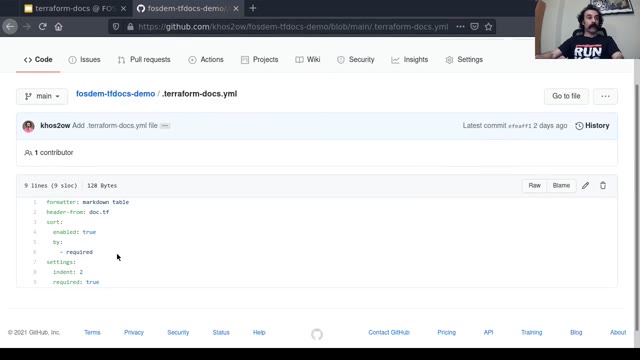Open the Status footer link
This screenshot has width=640, height=360.
coord(221,333)
